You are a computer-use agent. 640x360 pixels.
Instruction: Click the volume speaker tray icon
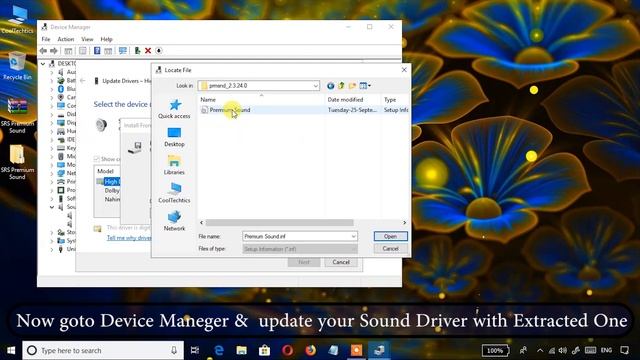pos(562,350)
